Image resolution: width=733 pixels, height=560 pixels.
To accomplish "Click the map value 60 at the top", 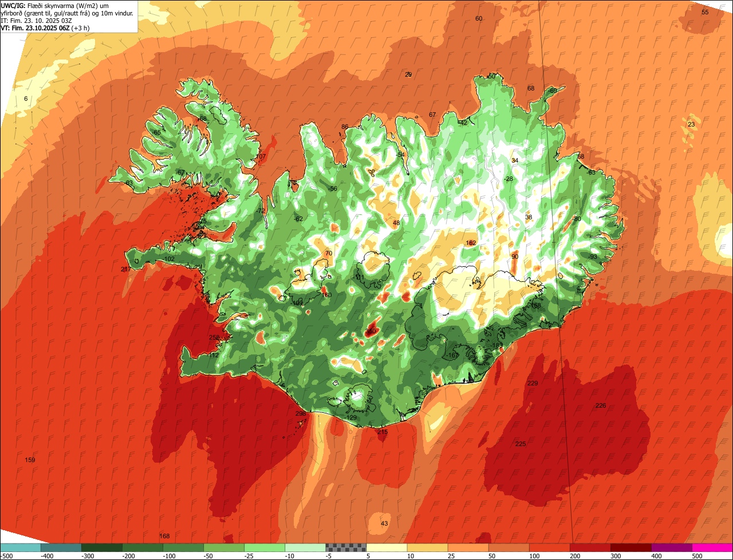I will (479, 18).
